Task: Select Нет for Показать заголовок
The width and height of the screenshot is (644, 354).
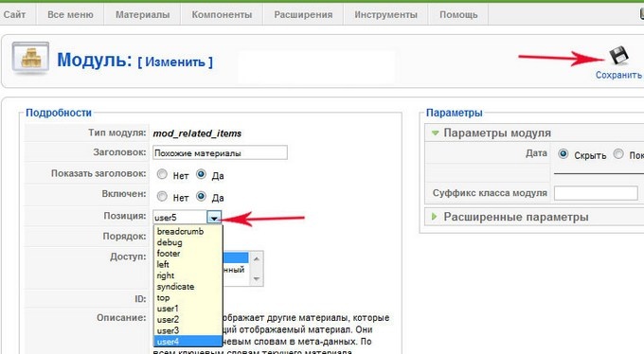Action: pos(162,174)
